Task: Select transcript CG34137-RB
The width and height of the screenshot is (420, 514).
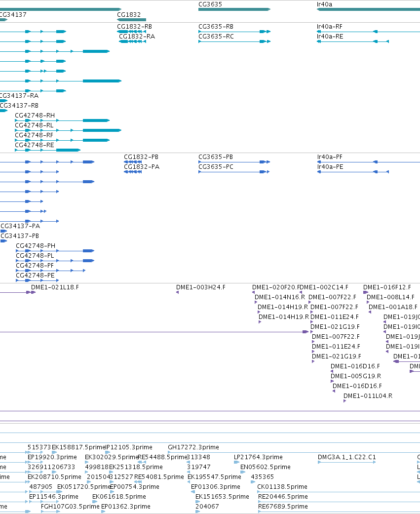Action: [19, 106]
